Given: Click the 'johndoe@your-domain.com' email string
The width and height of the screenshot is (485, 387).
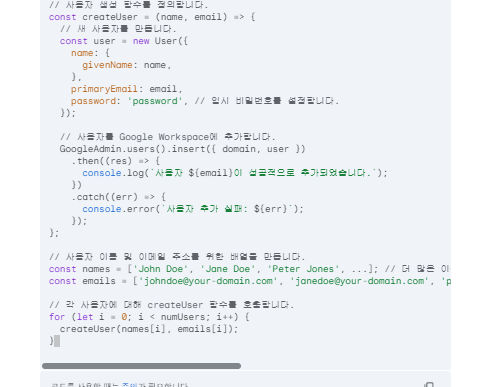Looking at the screenshot, I should click(208, 281).
